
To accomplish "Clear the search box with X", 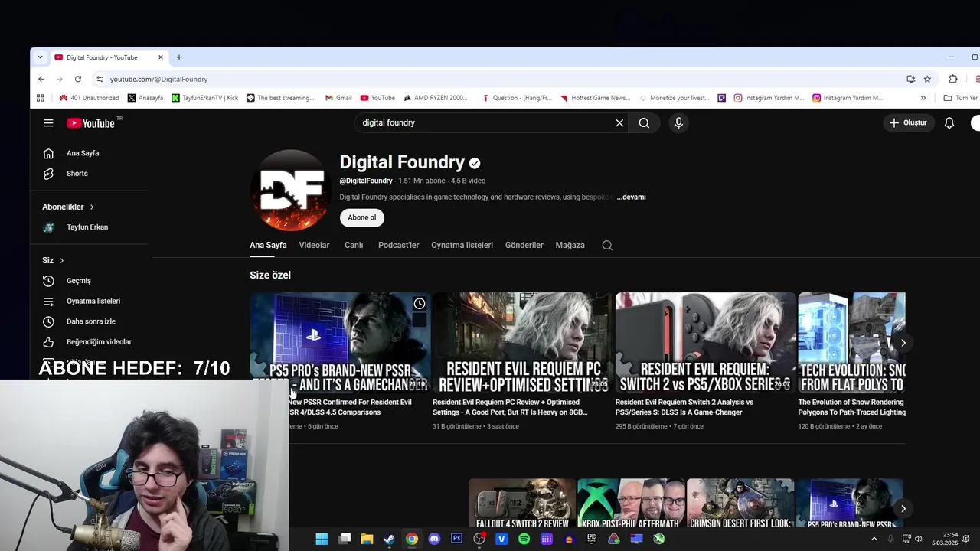I will [619, 122].
